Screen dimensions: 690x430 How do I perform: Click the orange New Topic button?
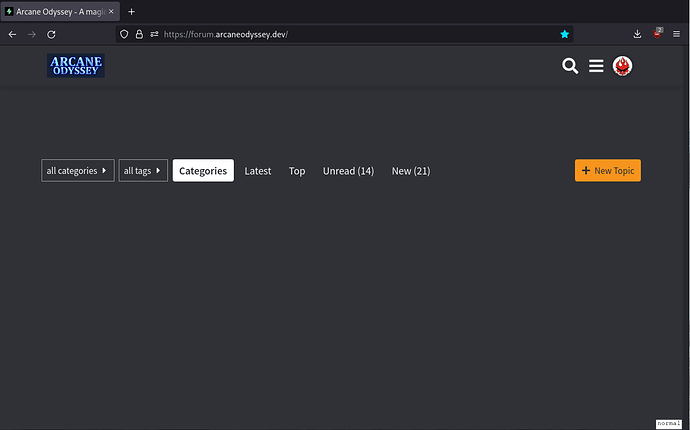608,170
